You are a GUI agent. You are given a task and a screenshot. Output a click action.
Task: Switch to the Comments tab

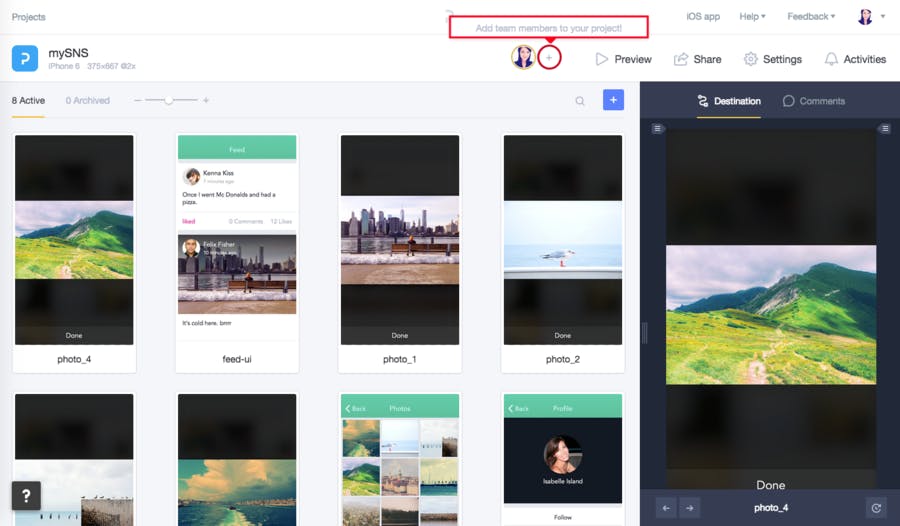[814, 101]
